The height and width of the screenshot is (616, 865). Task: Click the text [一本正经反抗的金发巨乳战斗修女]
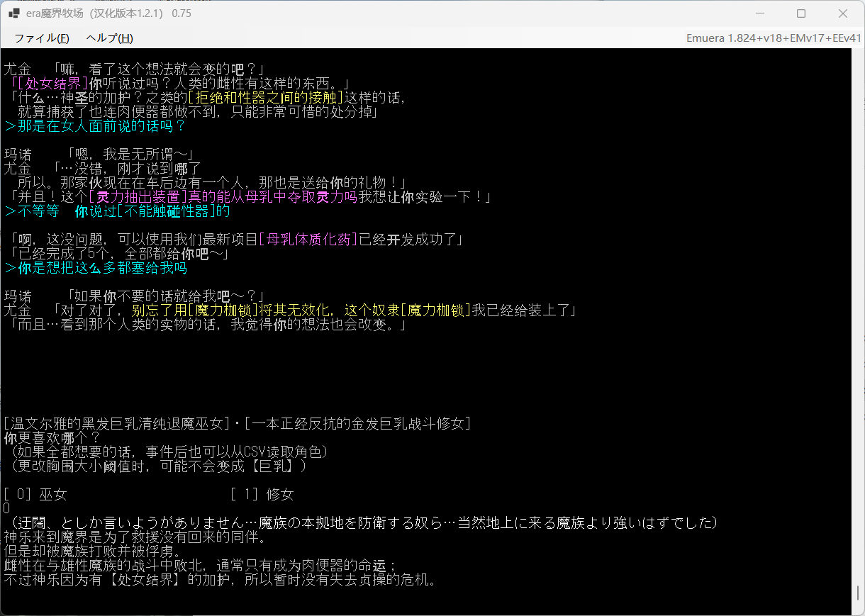357,424
